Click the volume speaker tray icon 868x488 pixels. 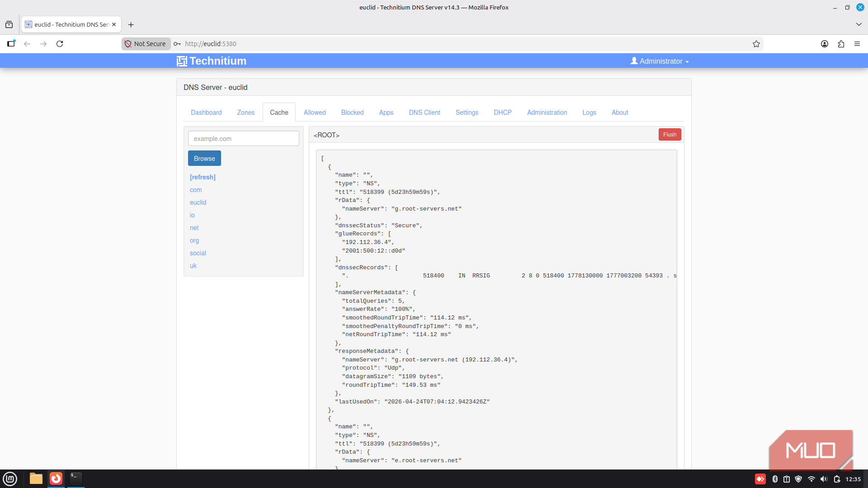coord(824,479)
